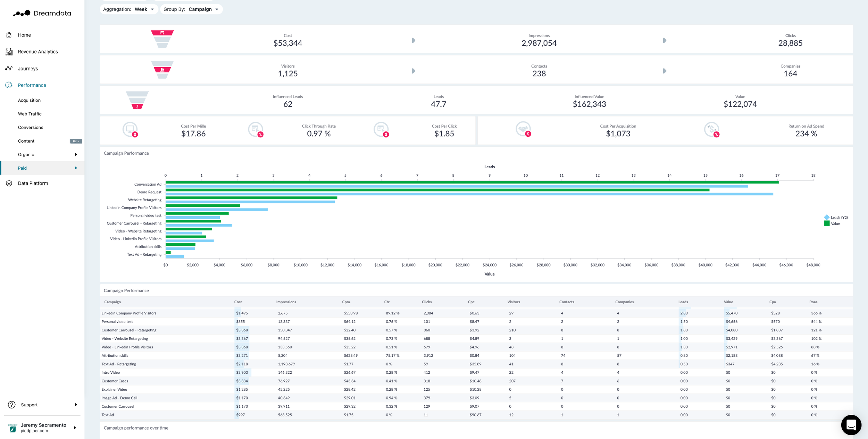Click the Text Ad - Retargeting table row
The image size is (868, 439).
476,364
